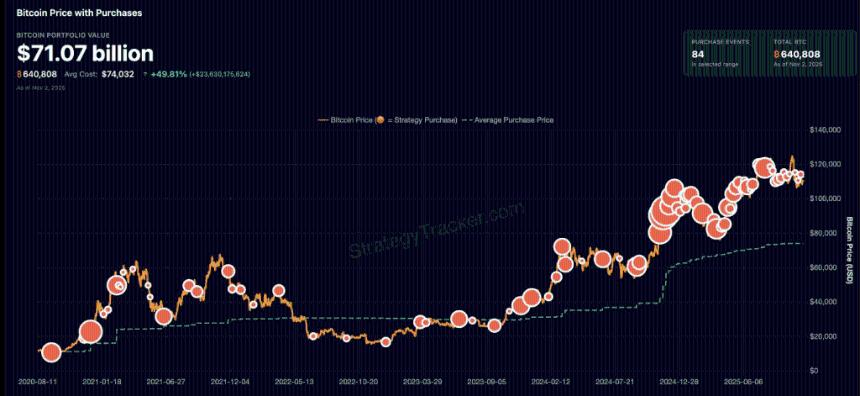The width and height of the screenshot is (860, 396).
Task: Click the "$80,000" y-axis label
Action: tap(824, 233)
